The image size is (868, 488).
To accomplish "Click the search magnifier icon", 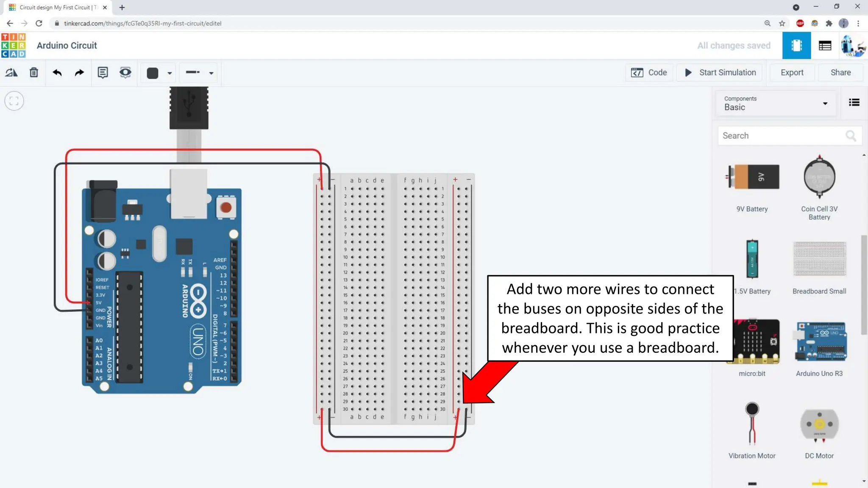I will click(x=851, y=136).
